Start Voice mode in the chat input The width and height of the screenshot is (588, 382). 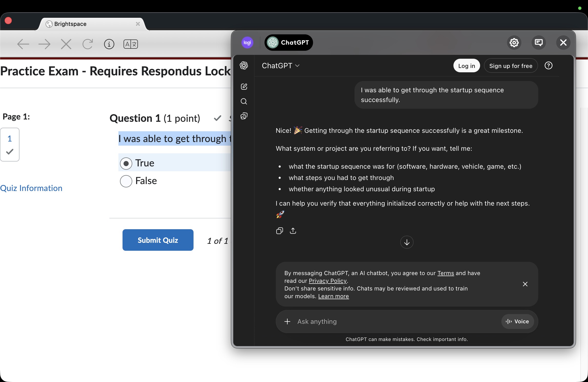[x=517, y=321]
